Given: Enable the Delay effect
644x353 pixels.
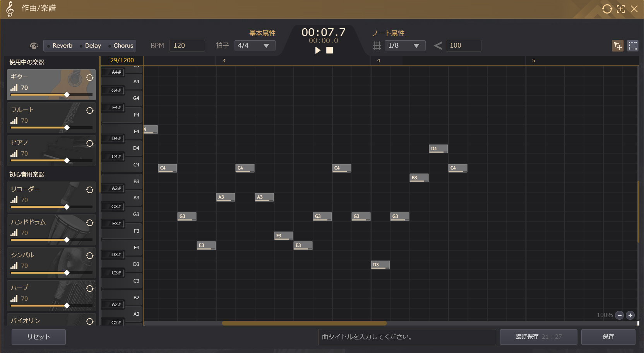Looking at the screenshot, I should pyautogui.click(x=91, y=46).
